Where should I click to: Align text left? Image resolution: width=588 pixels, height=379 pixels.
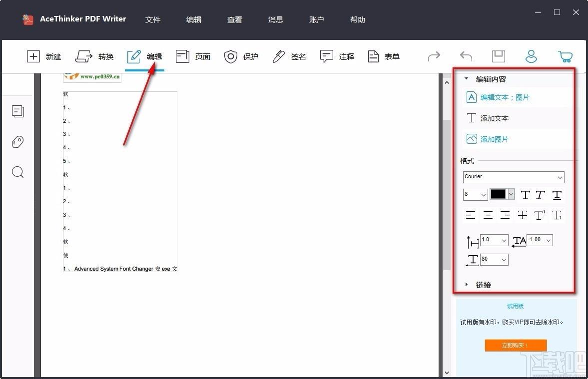(x=470, y=215)
